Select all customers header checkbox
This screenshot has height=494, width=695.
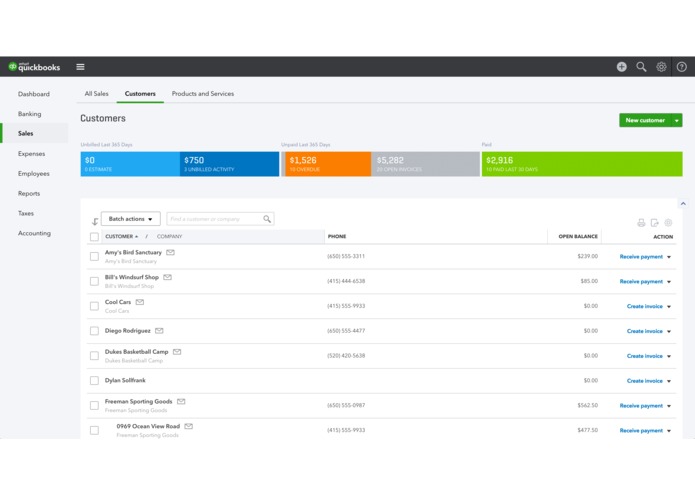[x=94, y=237]
